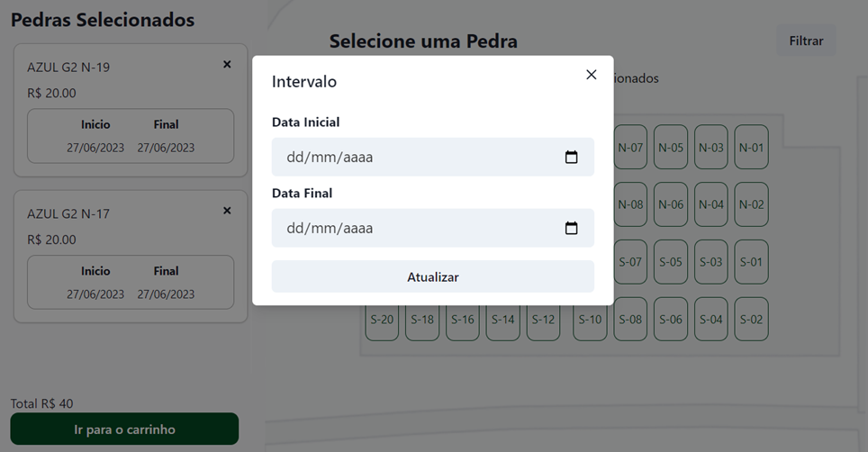Open calendar picker for Data Final
This screenshot has height=452, width=868.
coord(571,228)
